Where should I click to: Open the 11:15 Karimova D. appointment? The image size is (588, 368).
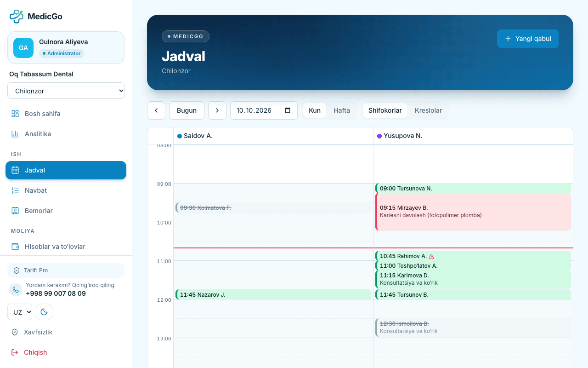tap(473, 279)
